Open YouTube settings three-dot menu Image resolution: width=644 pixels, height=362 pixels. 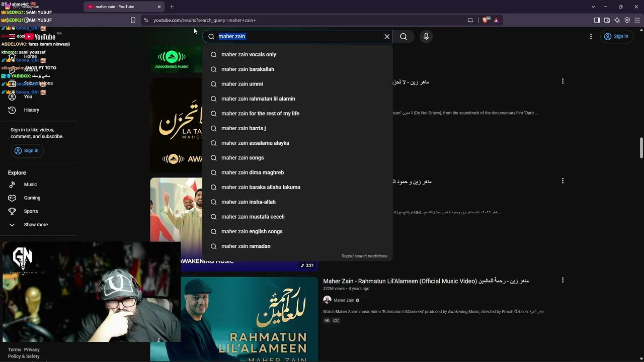coord(591,36)
